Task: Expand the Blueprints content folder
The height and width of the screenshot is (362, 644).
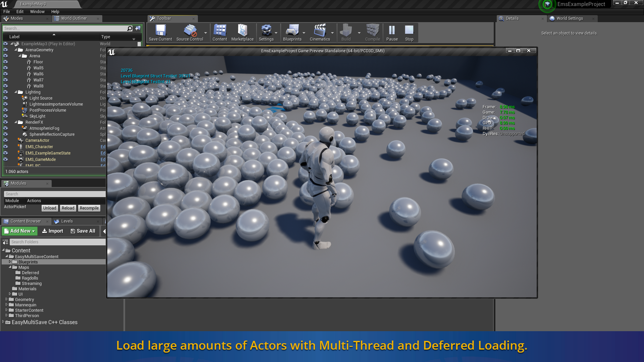Action: coord(10,262)
